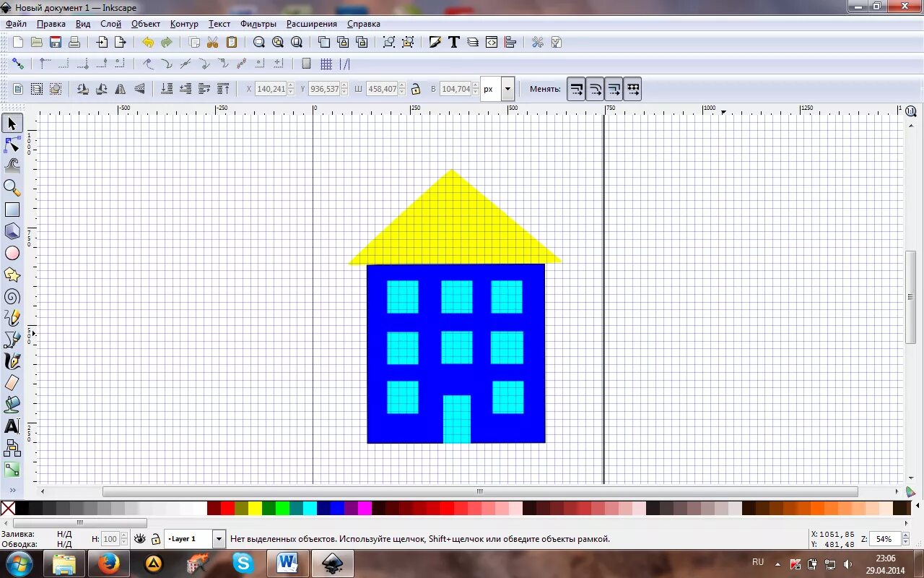Select the Paint Bucket fill tool

click(x=12, y=405)
